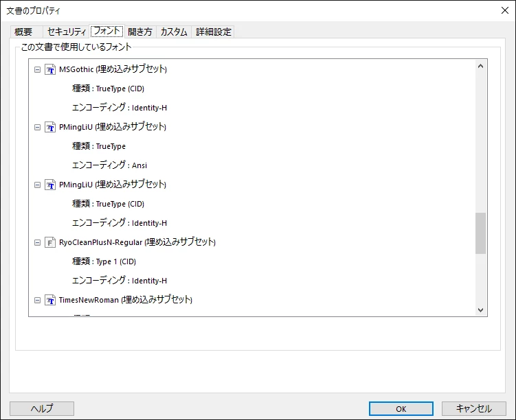Viewport: 516px width, 420px height.
Task: Click 種類 : TrueType (CID) under MSGothic
Action: click(108, 89)
